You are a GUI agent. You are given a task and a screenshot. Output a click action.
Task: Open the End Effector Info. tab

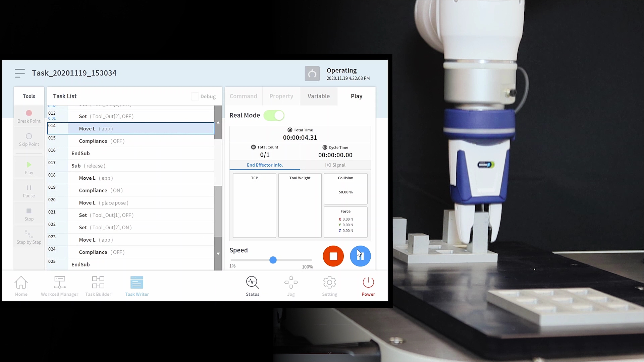[265, 165]
